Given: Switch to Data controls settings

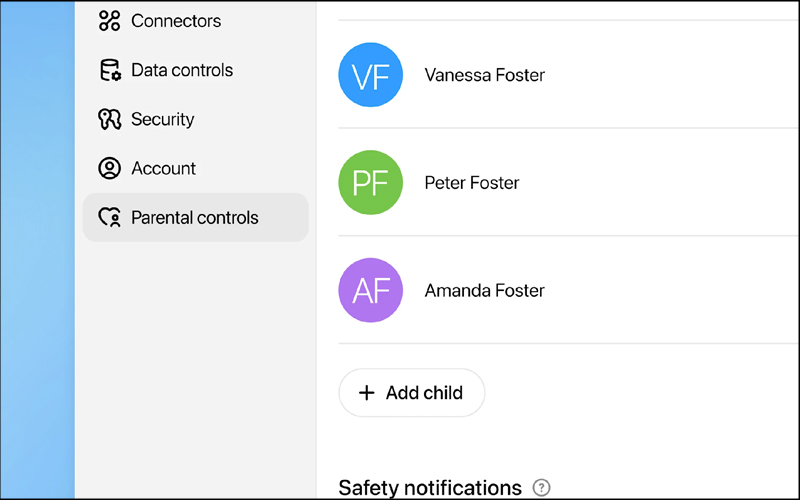Looking at the screenshot, I should (182, 70).
